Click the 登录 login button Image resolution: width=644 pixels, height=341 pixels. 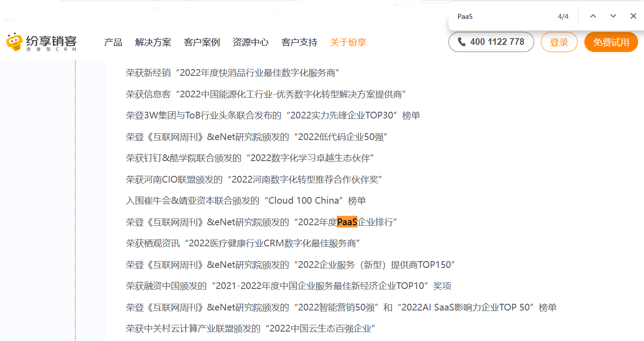point(559,42)
